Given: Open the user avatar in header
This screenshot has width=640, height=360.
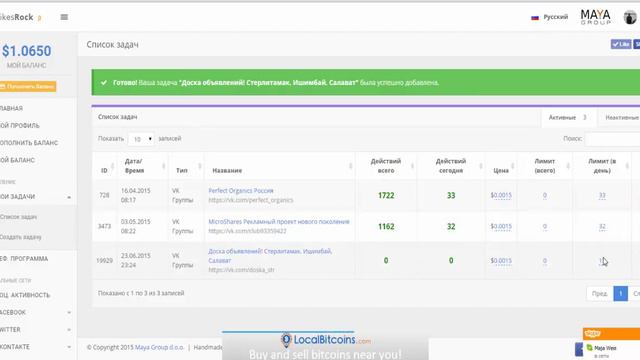Looking at the screenshot, I should coord(630,17).
